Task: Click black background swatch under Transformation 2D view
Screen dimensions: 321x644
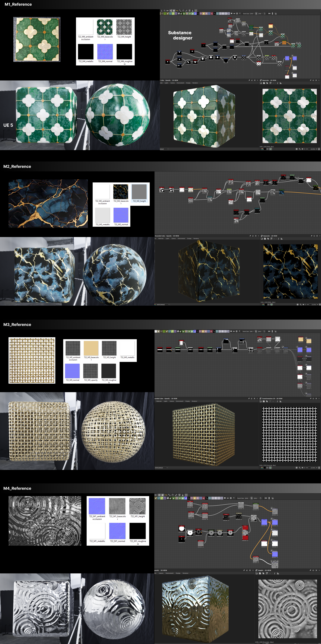Action: [265, 468]
